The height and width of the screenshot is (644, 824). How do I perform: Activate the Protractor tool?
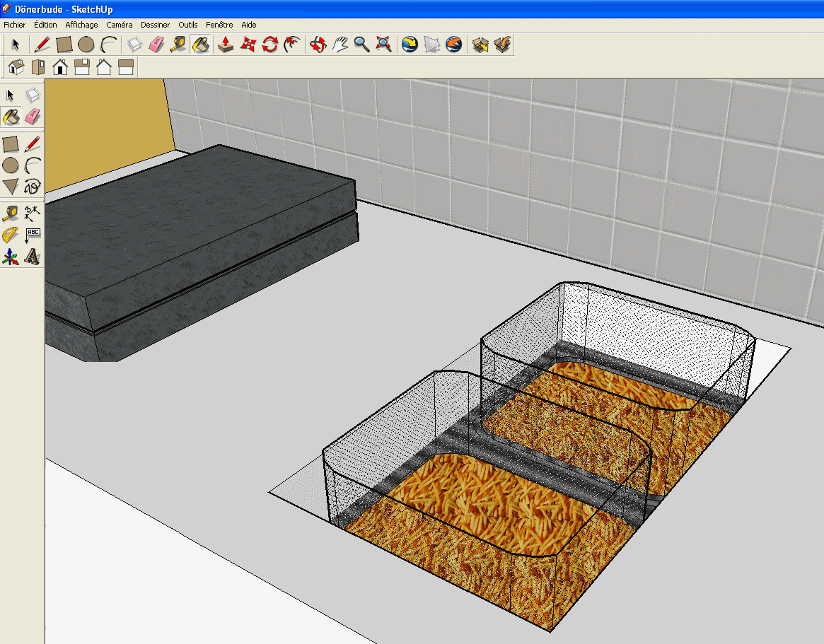click(11, 235)
